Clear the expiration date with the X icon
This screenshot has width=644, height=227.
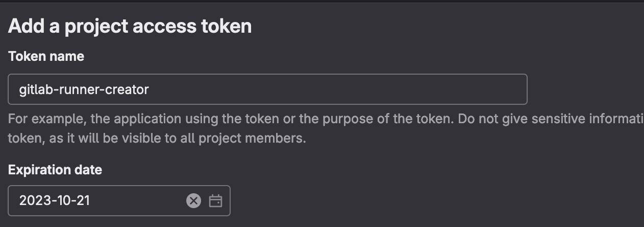point(193,201)
